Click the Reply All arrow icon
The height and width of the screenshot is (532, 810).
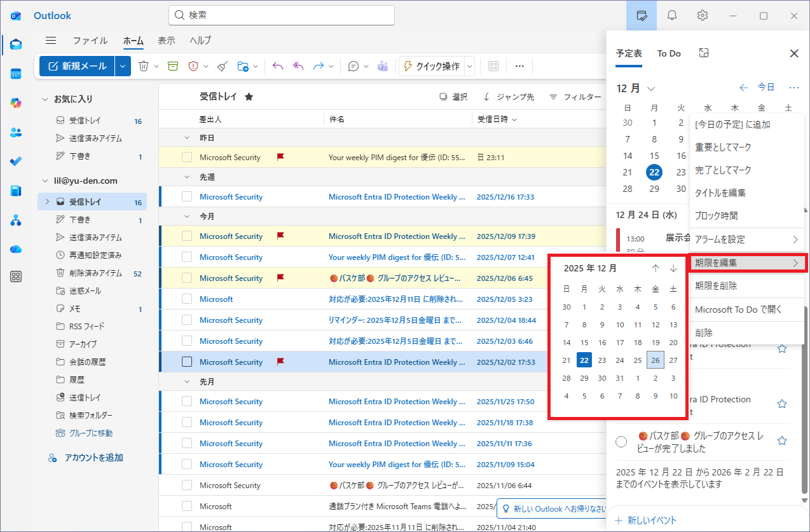point(298,66)
